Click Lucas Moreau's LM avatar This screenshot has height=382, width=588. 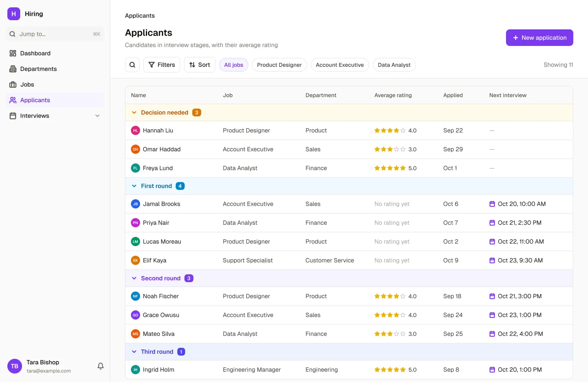(136, 242)
